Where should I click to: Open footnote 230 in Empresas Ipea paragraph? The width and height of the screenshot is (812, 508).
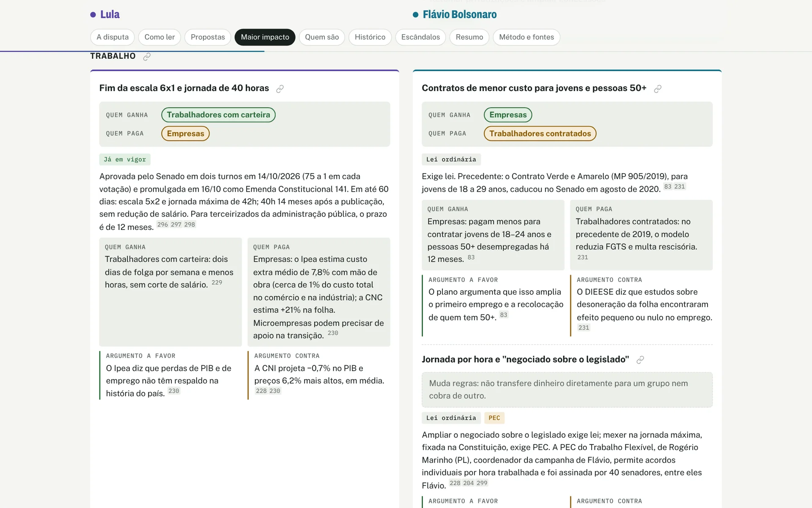pos(333,333)
